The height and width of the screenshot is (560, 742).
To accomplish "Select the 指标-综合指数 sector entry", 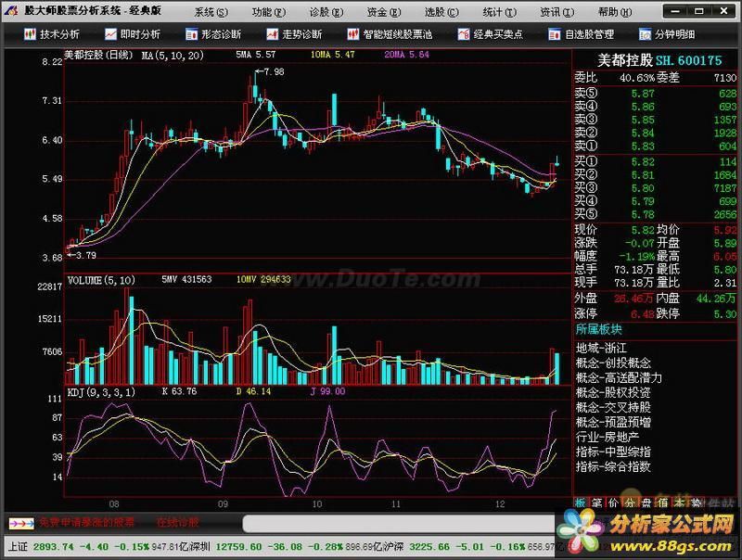I will (x=613, y=466).
